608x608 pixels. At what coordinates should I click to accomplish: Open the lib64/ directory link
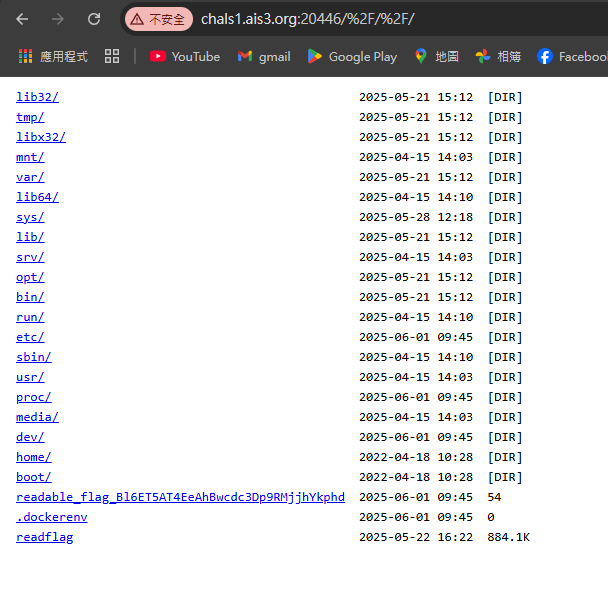tap(37, 197)
